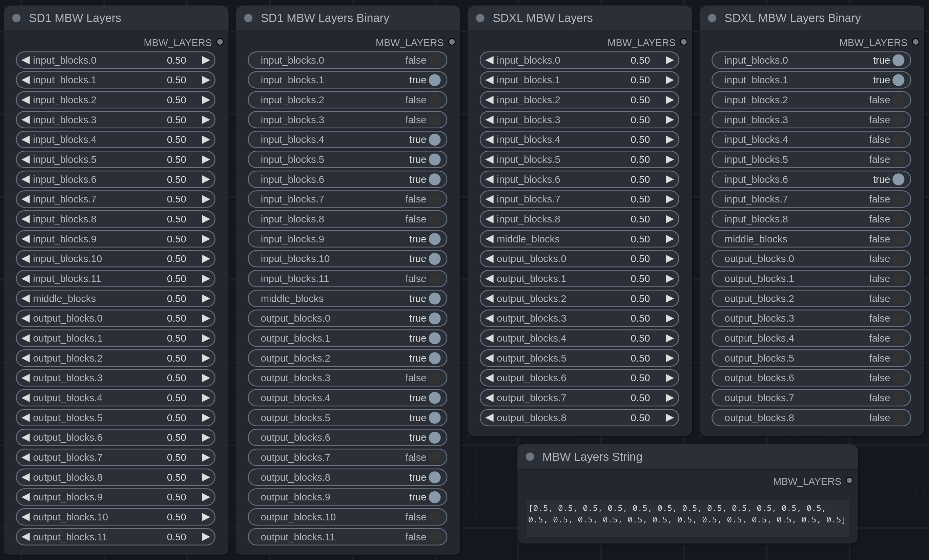Viewport: 929px width, 560px height.
Task: Decrease input_blocks.5 value in SD1 MBW Layers
Action: coord(25,159)
